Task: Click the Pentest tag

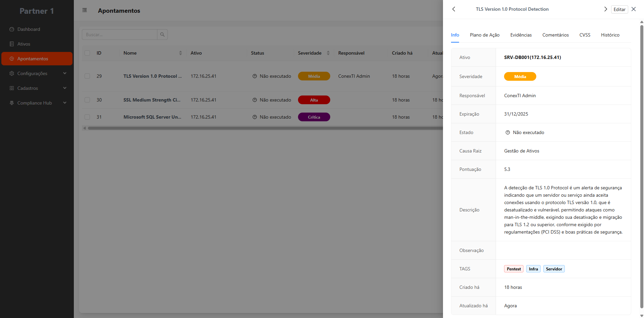Action: (513, 269)
